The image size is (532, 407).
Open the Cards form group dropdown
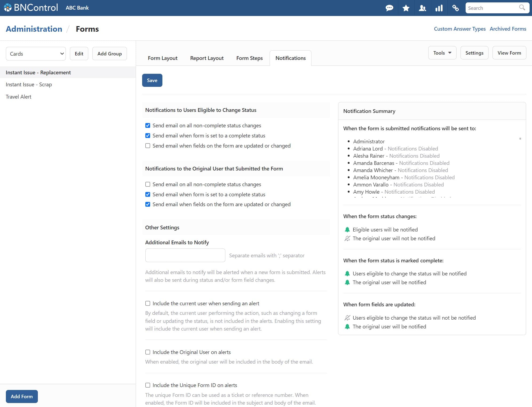click(x=36, y=54)
